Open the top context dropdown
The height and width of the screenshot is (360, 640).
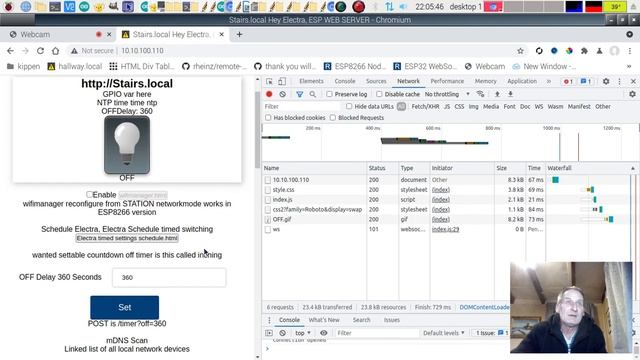(x=303, y=333)
